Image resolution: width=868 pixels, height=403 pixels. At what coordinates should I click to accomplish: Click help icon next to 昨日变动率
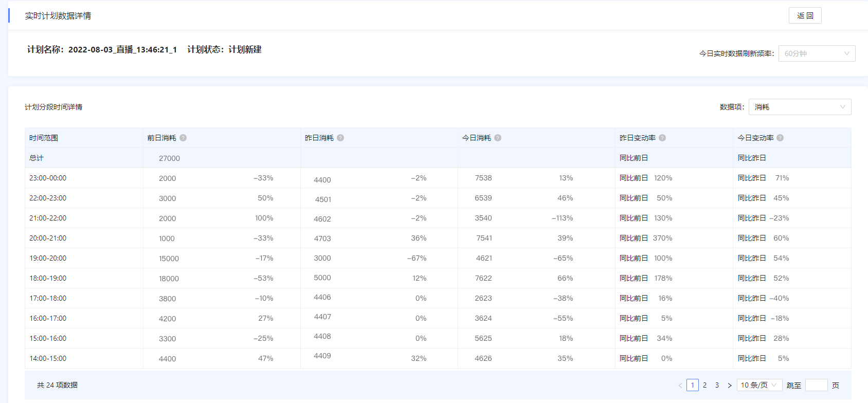[x=662, y=138]
